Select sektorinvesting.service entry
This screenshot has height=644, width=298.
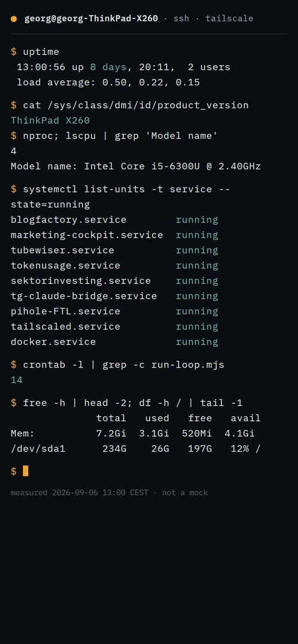coord(81,280)
